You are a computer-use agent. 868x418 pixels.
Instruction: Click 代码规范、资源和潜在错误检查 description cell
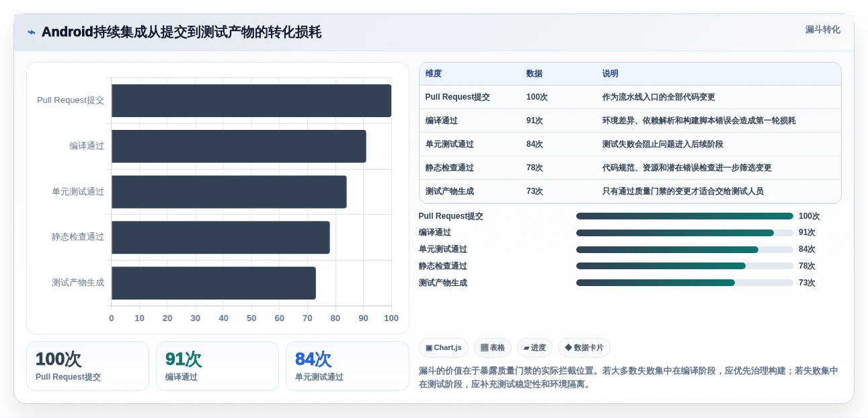(x=687, y=168)
